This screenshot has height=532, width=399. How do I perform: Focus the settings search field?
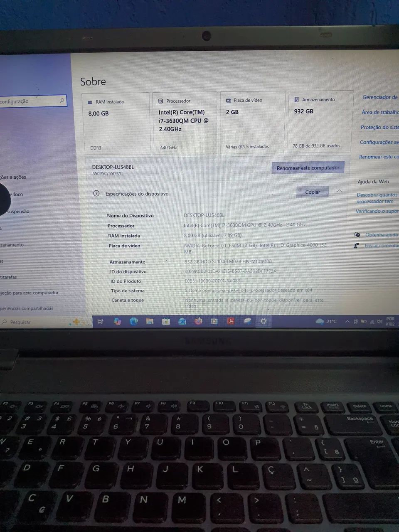32,101
